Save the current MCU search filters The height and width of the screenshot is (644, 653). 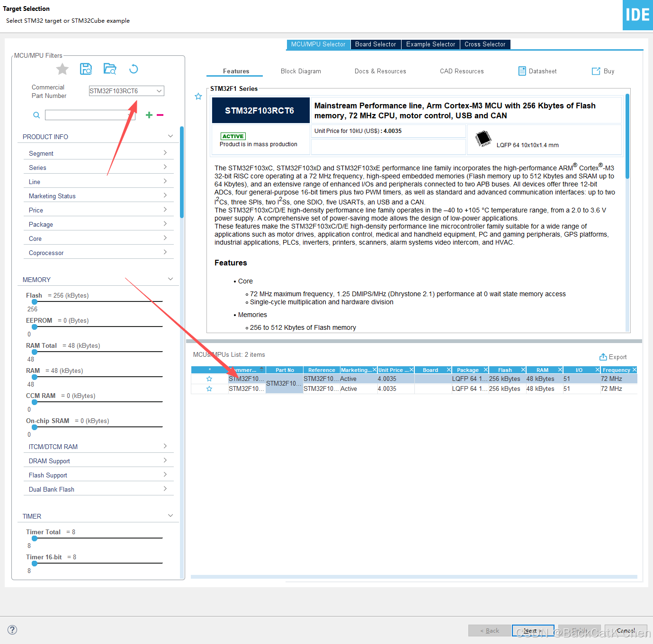point(86,69)
